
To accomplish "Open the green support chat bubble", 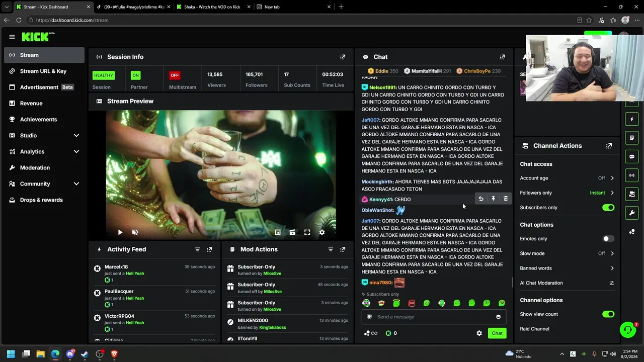I will (x=628, y=330).
